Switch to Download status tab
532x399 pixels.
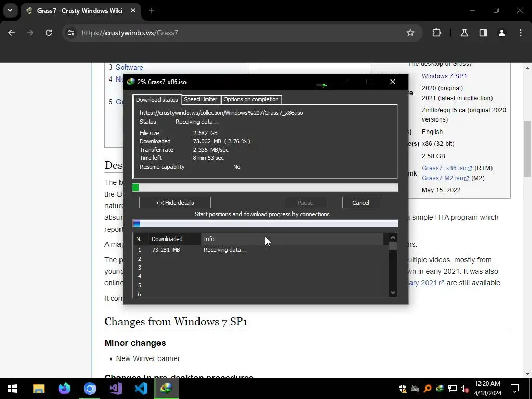pos(157,99)
